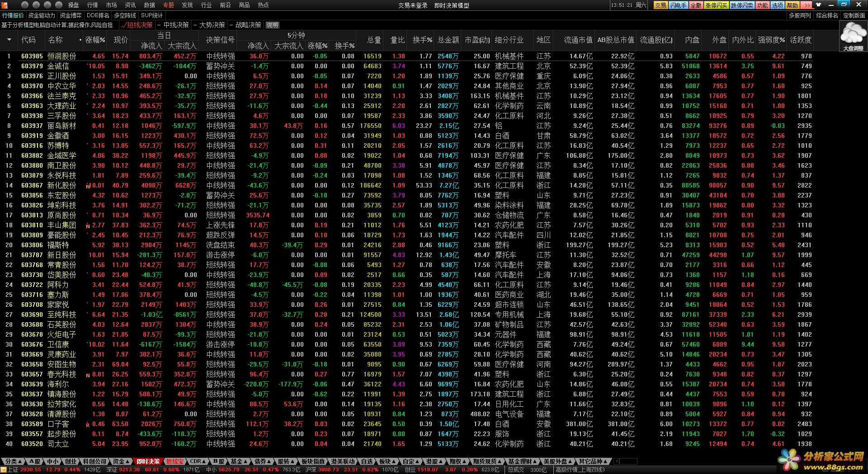This screenshot has height=474, width=868.
Task: Click the 交易未登录 status text
Action: pos(412,5)
